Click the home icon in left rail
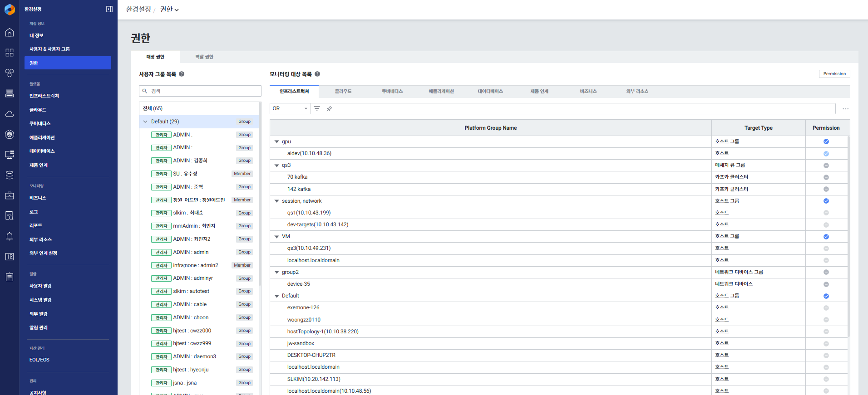Image resolution: width=868 pixels, height=395 pixels. click(x=10, y=33)
